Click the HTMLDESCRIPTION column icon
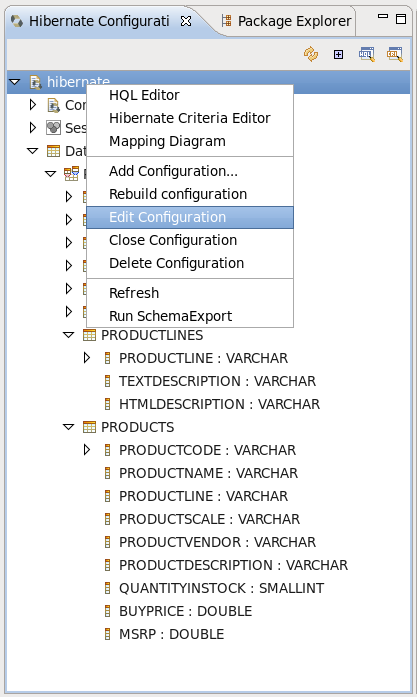417x697 pixels. pos(107,404)
